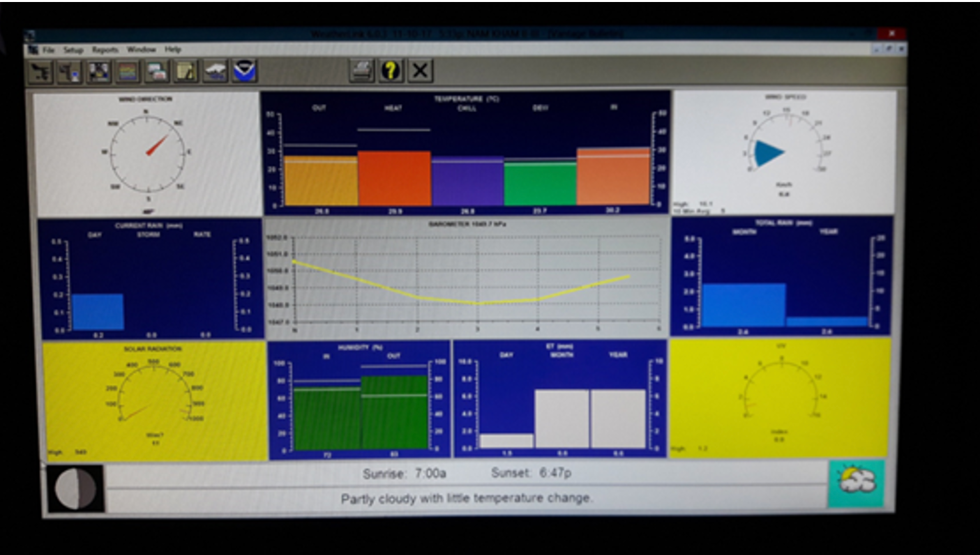Open the bulletin view toolbar icon
980x555 pixels.
[99, 71]
